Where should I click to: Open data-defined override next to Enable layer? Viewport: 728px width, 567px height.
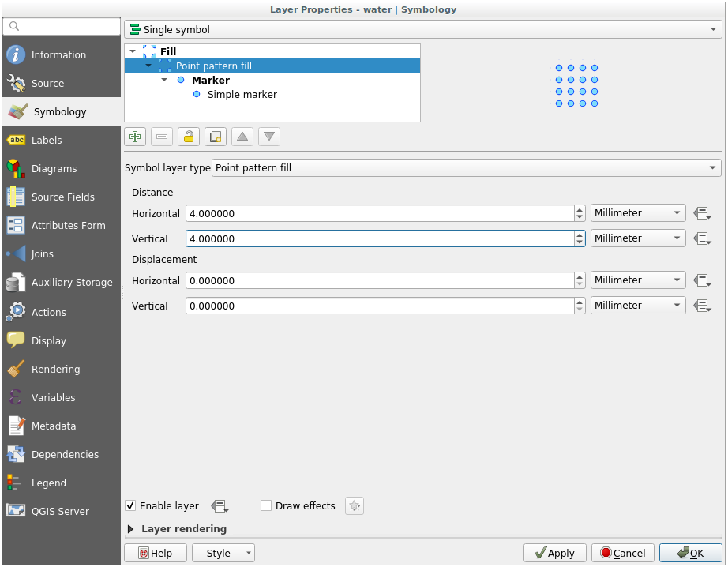(220, 506)
